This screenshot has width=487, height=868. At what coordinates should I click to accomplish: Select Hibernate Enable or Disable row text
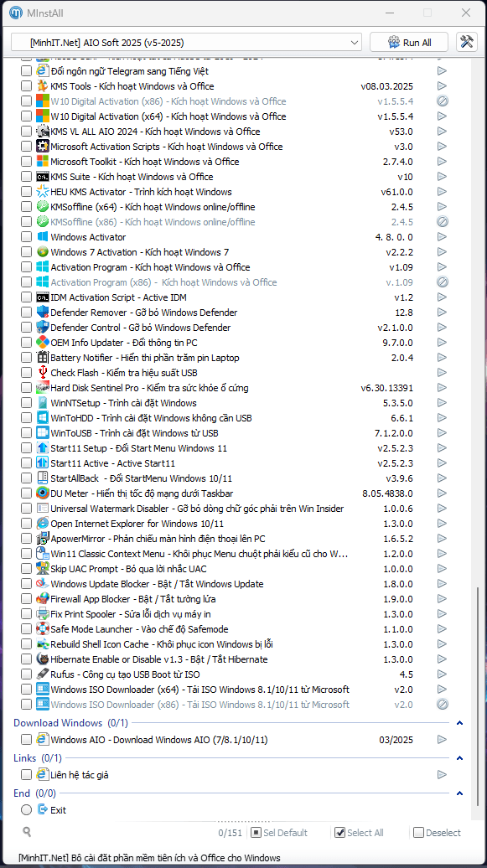pos(159,659)
